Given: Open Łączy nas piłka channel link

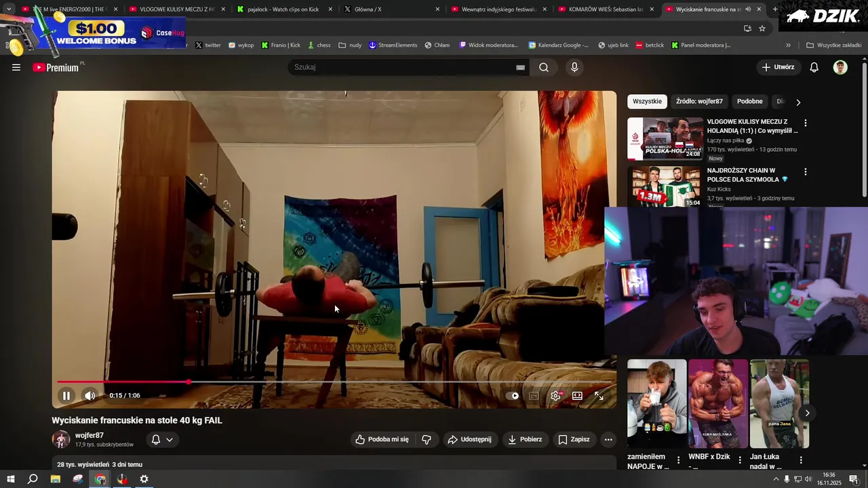Looking at the screenshot, I should (x=726, y=141).
